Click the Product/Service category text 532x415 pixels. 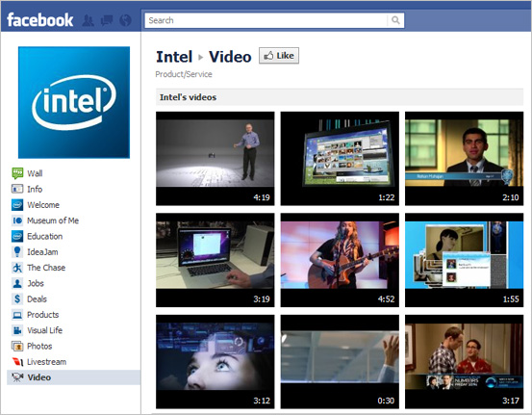coord(184,74)
